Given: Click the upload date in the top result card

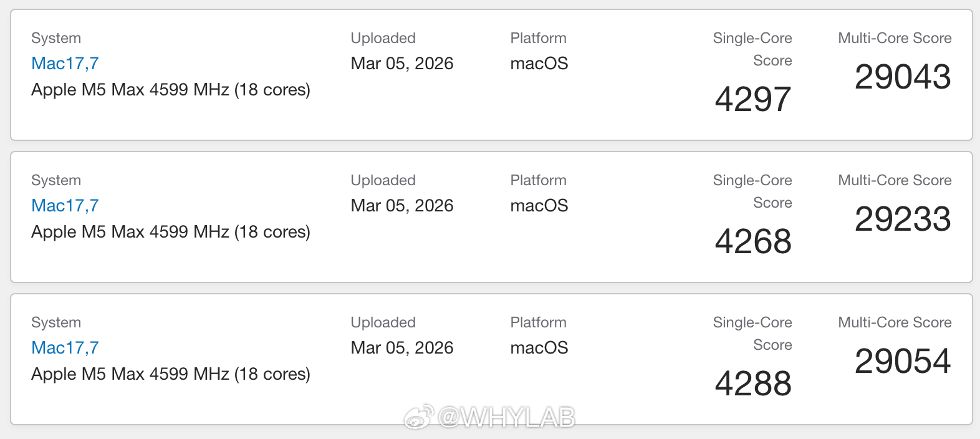Looking at the screenshot, I should point(402,64).
